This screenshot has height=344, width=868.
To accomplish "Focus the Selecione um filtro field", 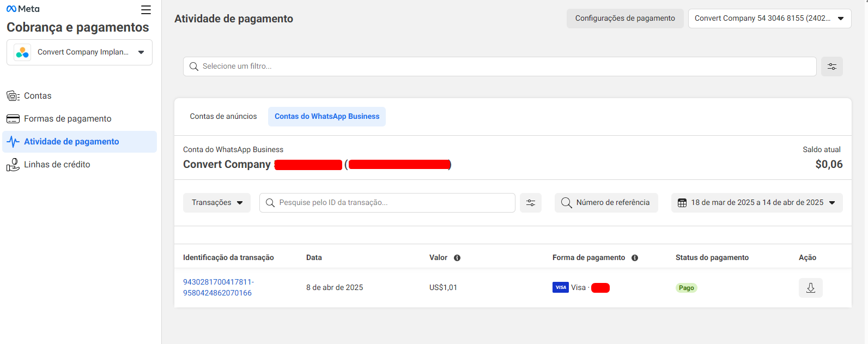I will [500, 67].
